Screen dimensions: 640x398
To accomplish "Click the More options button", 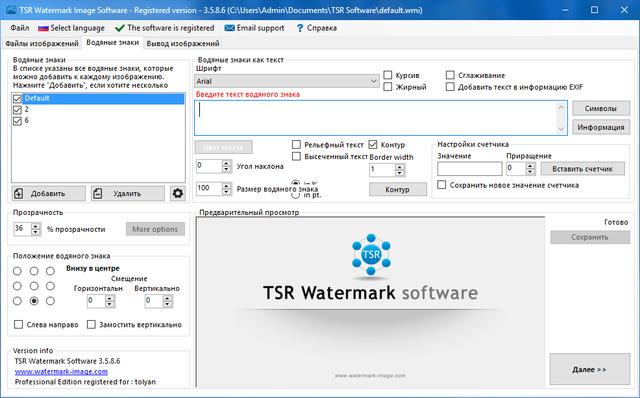I will coord(155,229).
